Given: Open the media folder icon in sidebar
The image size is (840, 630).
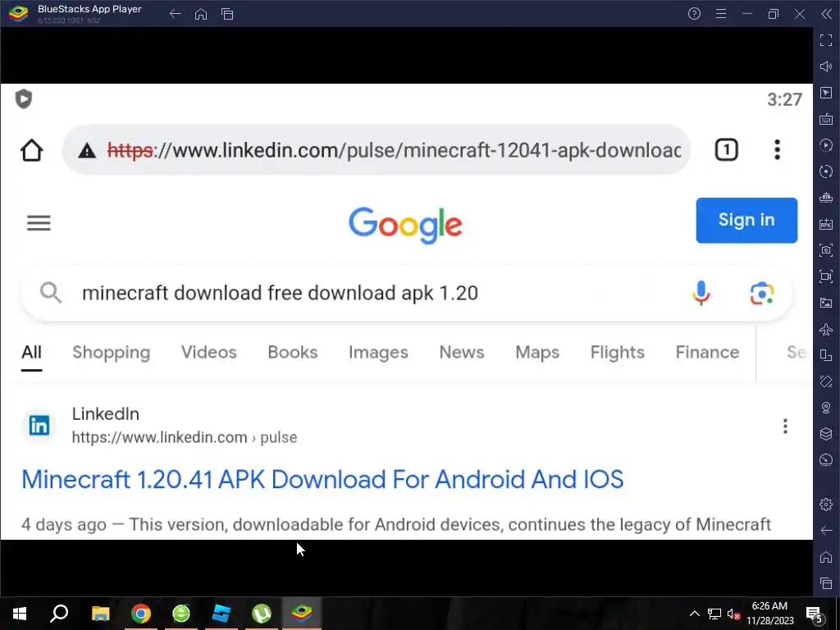Looking at the screenshot, I should click(x=825, y=303).
